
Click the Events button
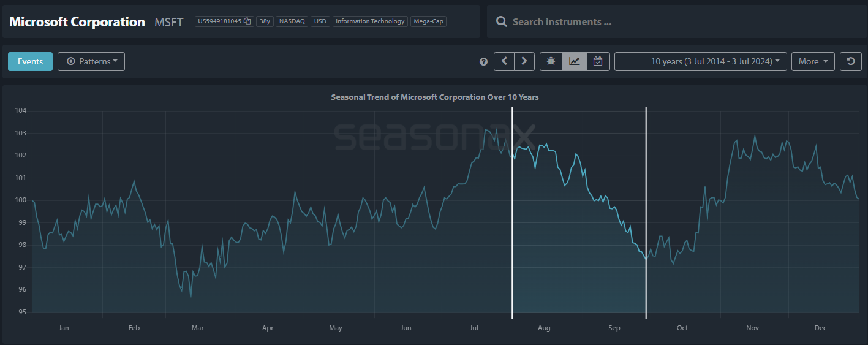(x=30, y=61)
